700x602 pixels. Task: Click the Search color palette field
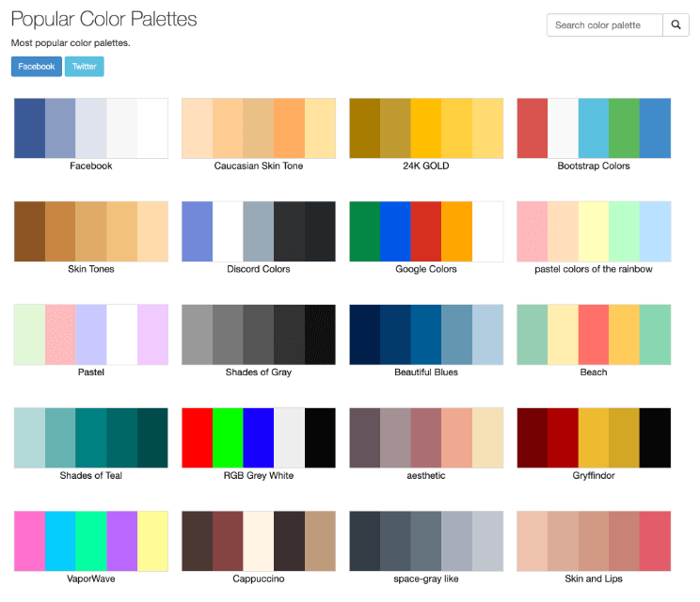point(605,25)
